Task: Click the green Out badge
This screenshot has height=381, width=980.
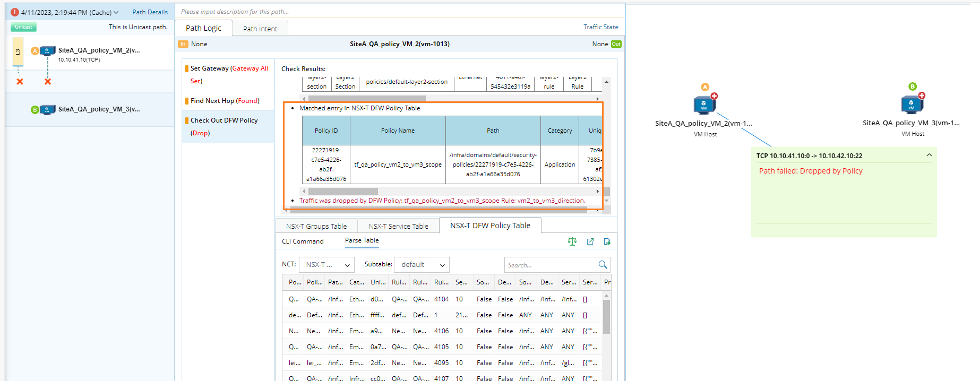Action: [616, 44]
